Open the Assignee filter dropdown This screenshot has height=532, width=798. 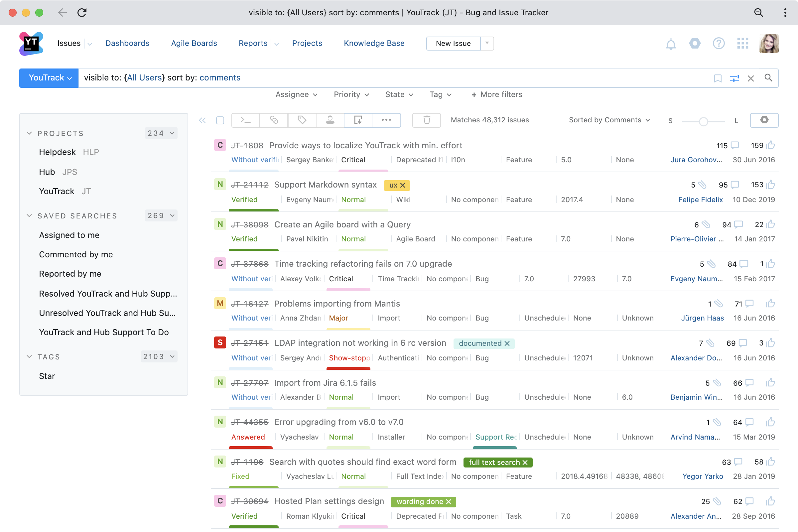coord(296,95)
